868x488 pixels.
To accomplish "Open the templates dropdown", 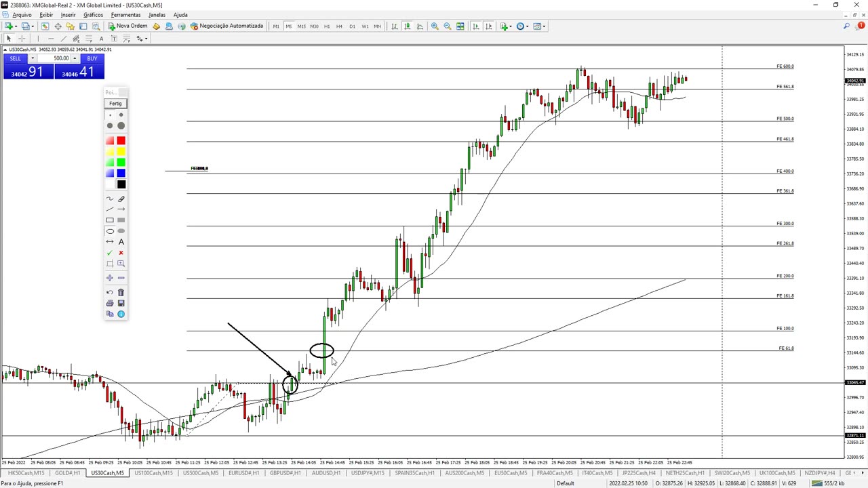I will (540, 26).
